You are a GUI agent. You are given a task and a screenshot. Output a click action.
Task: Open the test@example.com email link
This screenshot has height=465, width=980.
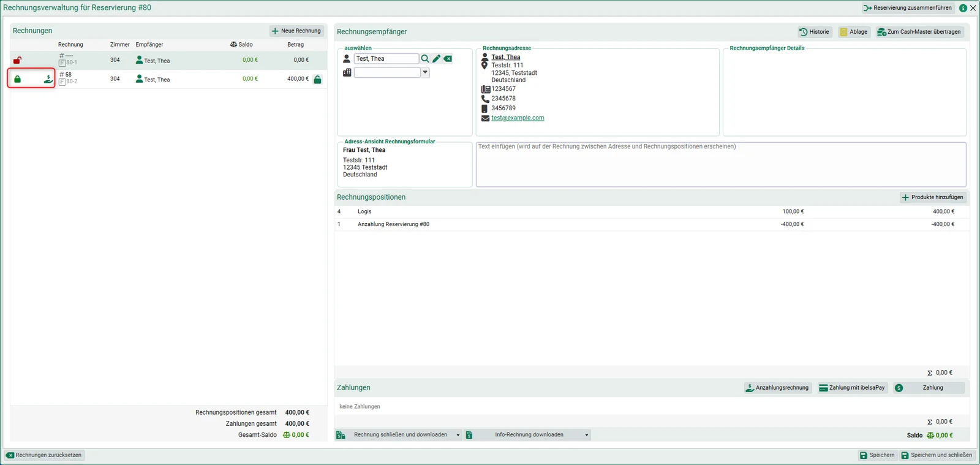(x=518, y=118)
